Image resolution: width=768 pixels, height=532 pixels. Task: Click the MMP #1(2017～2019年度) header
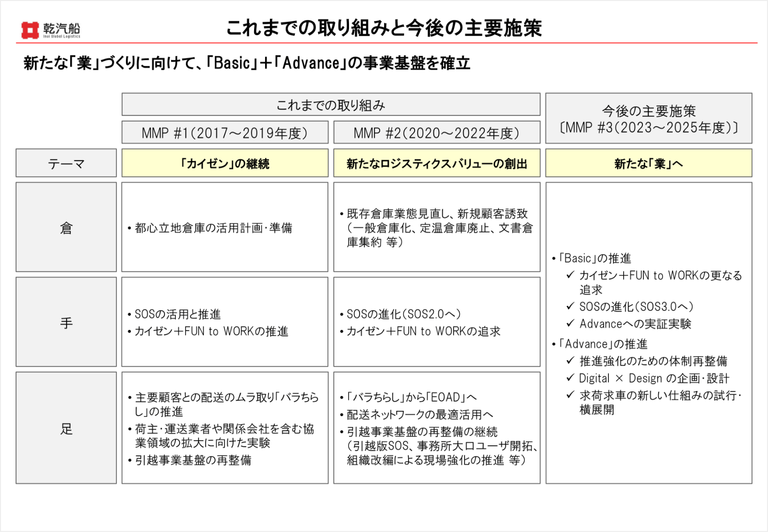click(x=225, y=132)
